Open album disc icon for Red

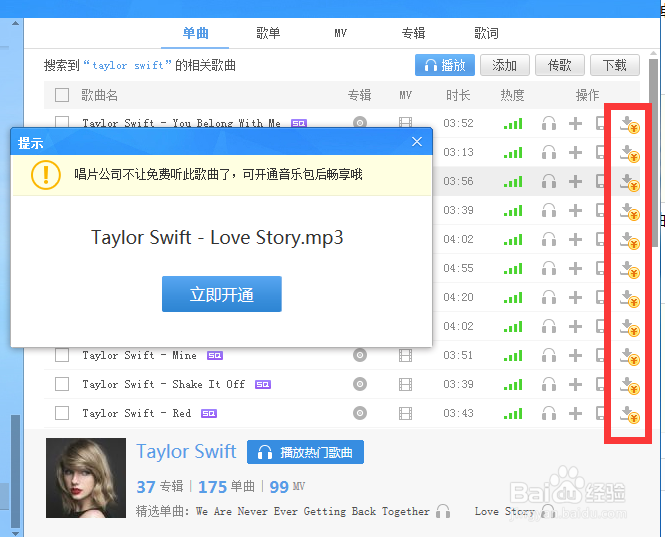360,413
